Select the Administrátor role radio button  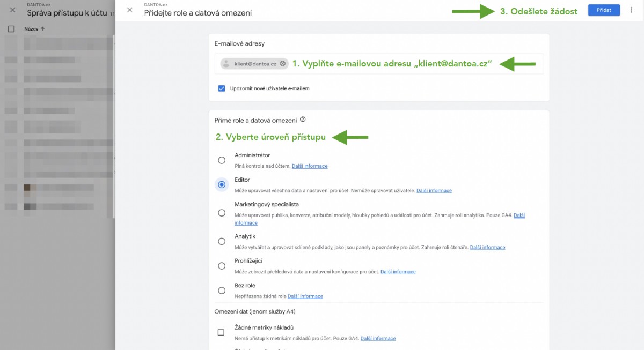coord(222,160)
